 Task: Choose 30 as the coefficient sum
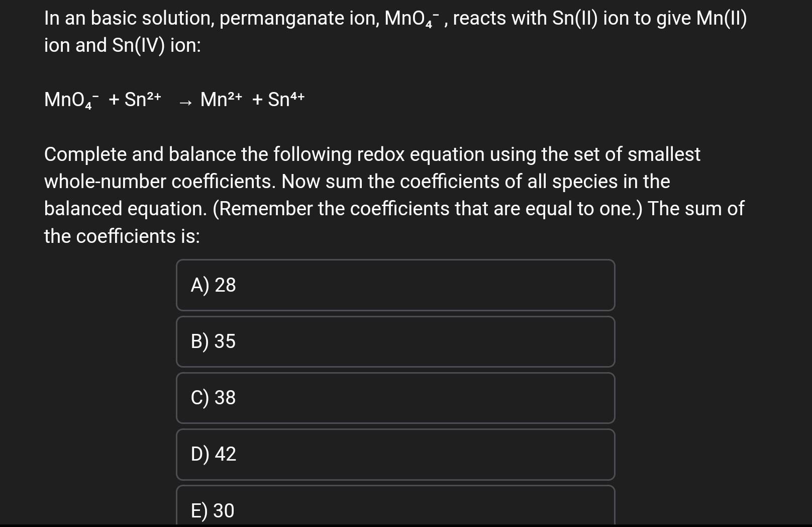pos(395,509)
